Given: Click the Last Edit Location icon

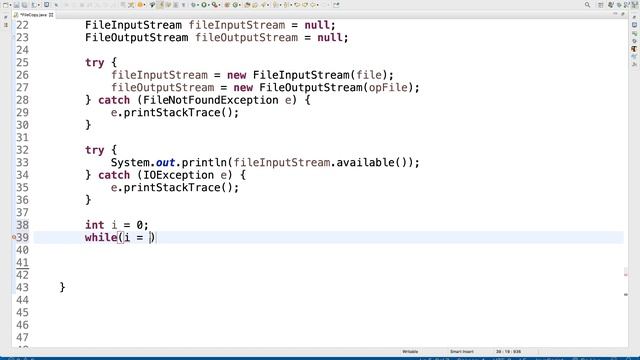Looking at the screenshot, I should coord(297,5).
